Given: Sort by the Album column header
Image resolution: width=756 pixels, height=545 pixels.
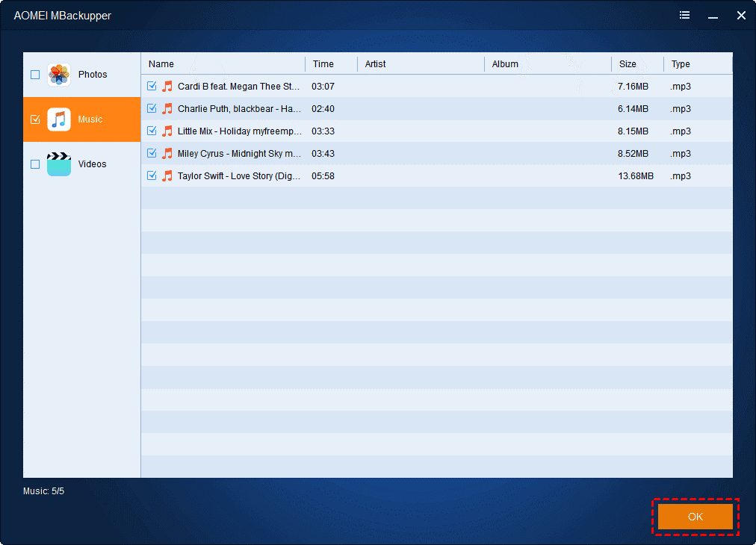Looking at the screenshot, I should tap(505, 64).
